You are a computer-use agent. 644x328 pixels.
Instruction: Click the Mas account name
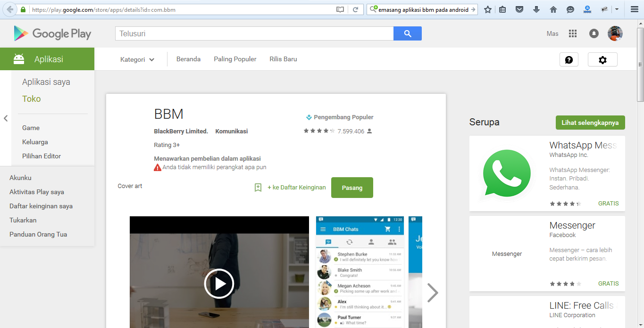click(552, 33)
